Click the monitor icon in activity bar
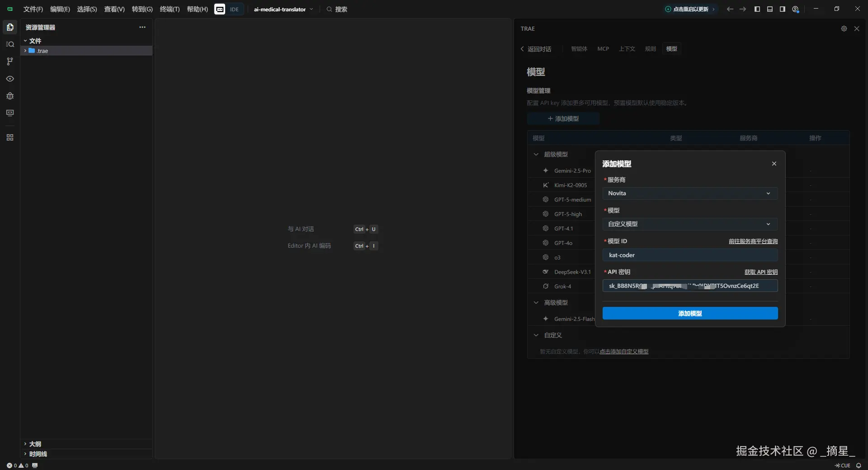This screenshot has width=868, height=470. click(x=10, y=113)
